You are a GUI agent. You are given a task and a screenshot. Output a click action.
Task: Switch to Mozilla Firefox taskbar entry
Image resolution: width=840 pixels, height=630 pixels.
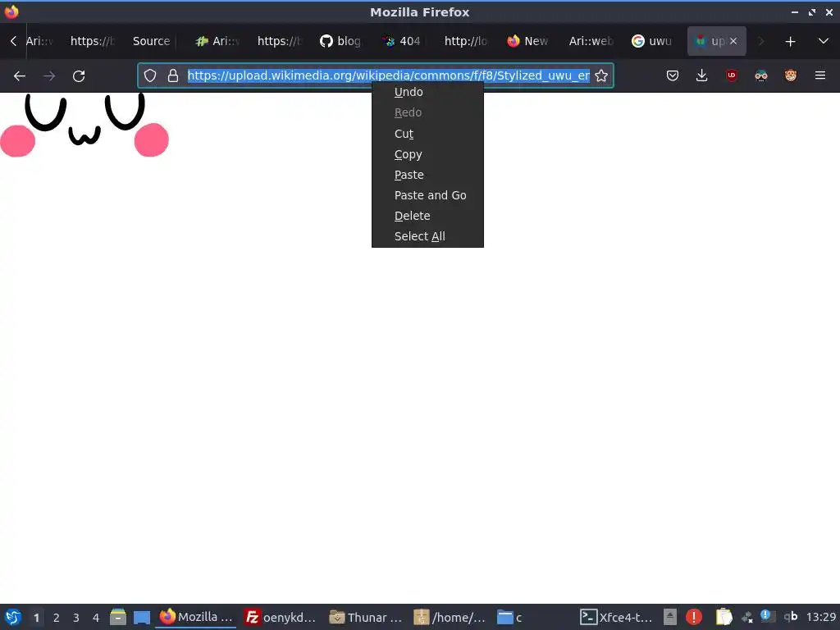(196, 617)
